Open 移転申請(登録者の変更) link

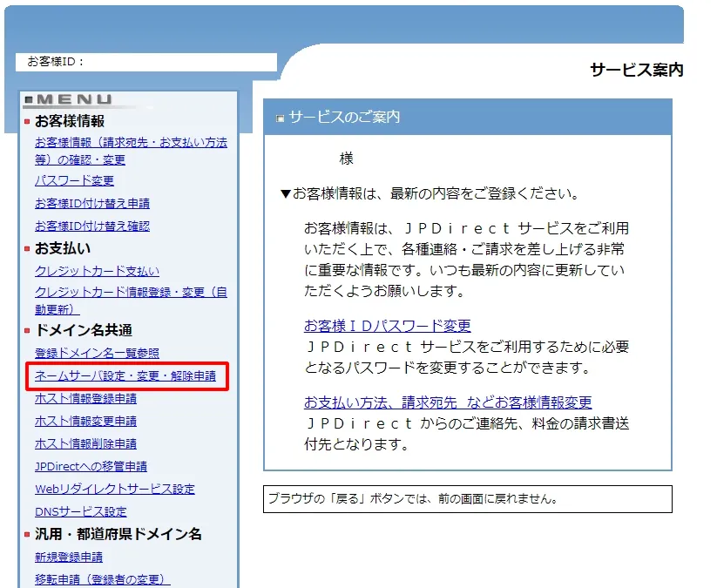point(103,579)
